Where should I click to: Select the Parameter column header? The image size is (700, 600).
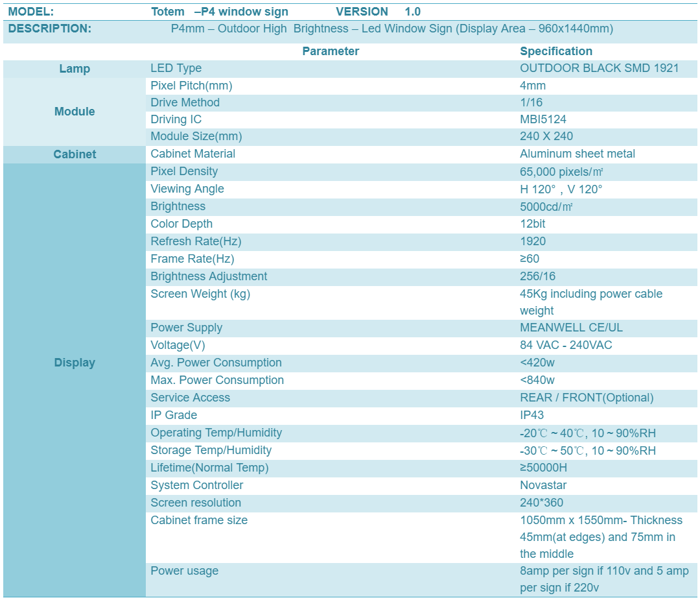[331, 51]
